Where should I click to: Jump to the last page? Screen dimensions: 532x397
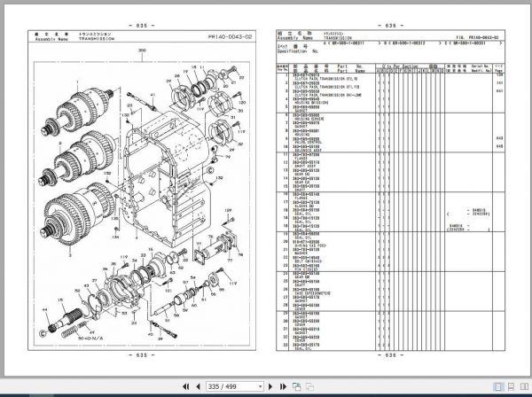click(x=283, y=386)
